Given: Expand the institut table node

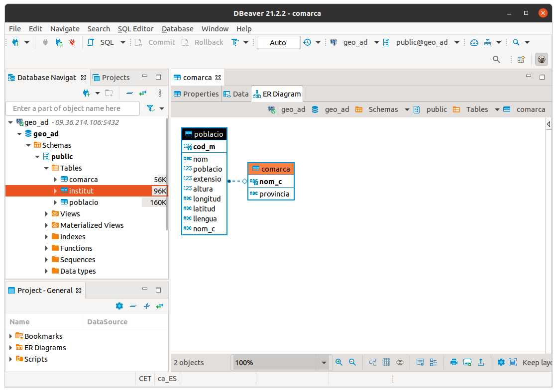Looking at the screenshot, I should [55, 191].
